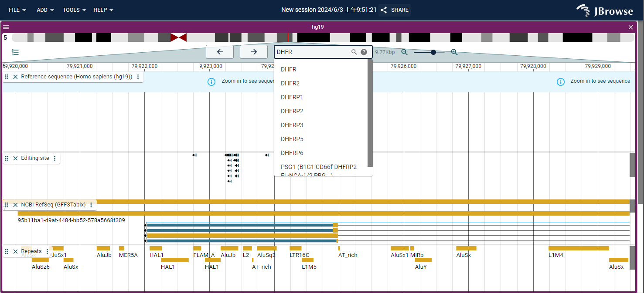The height and width of the screenshot is (294, 644).
Task: Pan right with the forward arrow button
Action: pos(254,52)
